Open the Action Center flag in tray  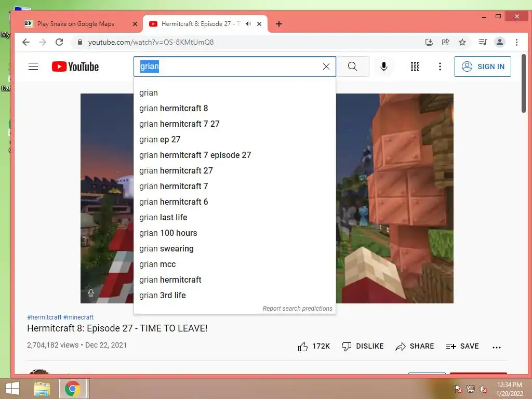(458, 389)
